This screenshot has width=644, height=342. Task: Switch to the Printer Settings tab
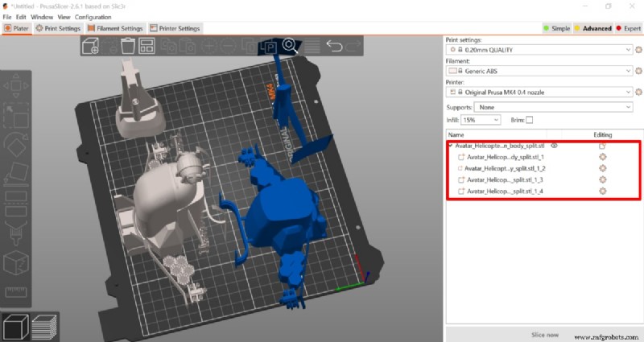tap(175, 28)
